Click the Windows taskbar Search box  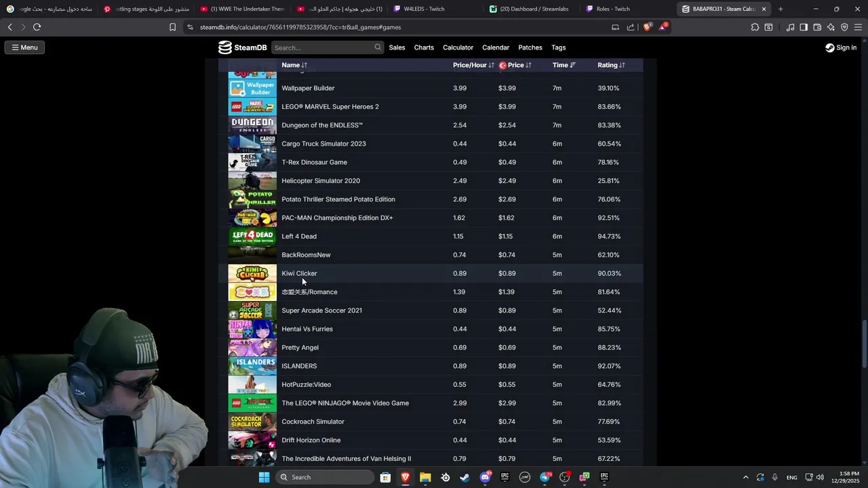(x=325, y=477)
